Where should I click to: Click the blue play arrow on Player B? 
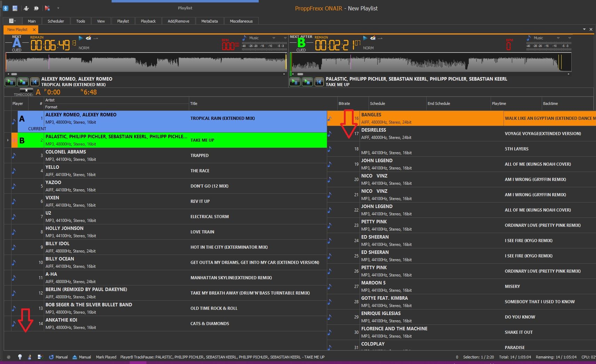pos(365,38)
